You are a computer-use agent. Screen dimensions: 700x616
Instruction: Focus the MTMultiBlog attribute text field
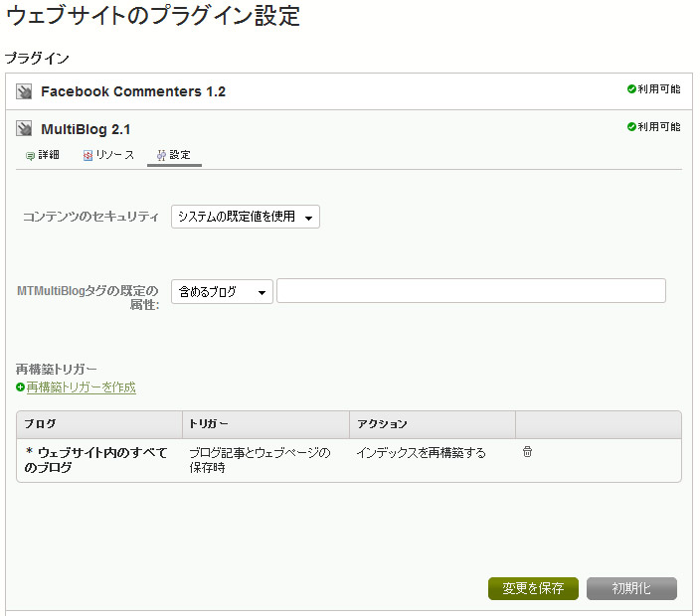click(x=471, y=291)
